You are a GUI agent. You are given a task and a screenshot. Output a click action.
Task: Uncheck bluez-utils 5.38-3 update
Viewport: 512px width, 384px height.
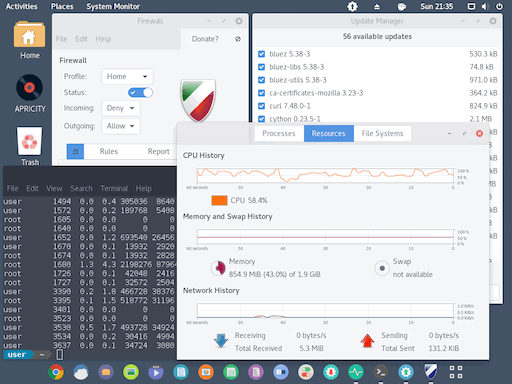coord(262,80)
